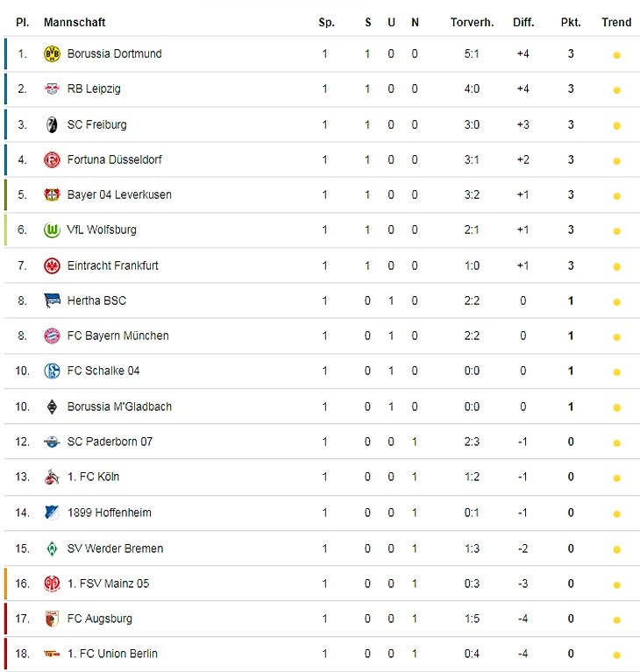Open the Fortuna Düsseldorf team link

click(114, 159)
